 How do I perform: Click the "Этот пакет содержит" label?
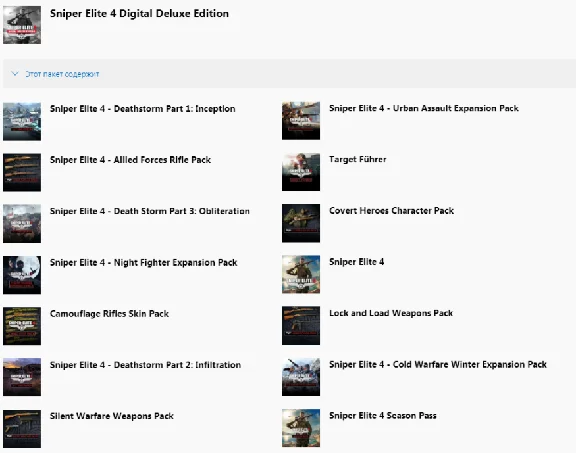(x=62, y=74)
